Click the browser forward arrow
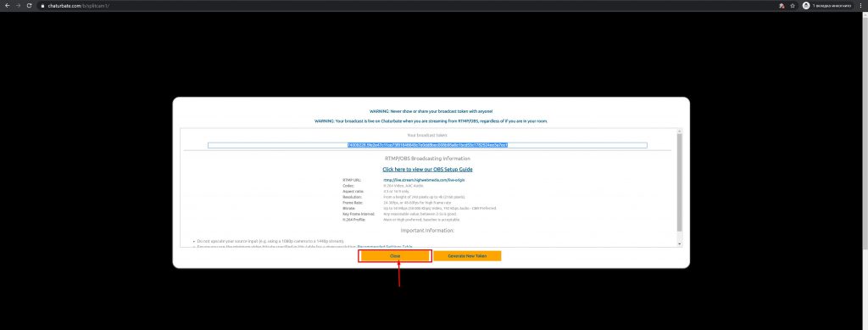The height and width of the screenshot is (330, 868). [19, 6]
